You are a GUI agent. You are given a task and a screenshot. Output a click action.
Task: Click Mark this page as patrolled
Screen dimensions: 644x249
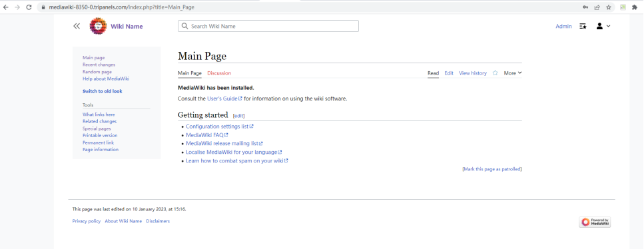coord(492,169)
